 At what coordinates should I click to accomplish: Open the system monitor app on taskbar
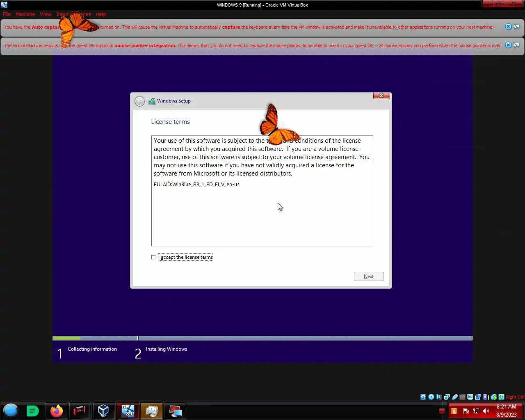151,411
